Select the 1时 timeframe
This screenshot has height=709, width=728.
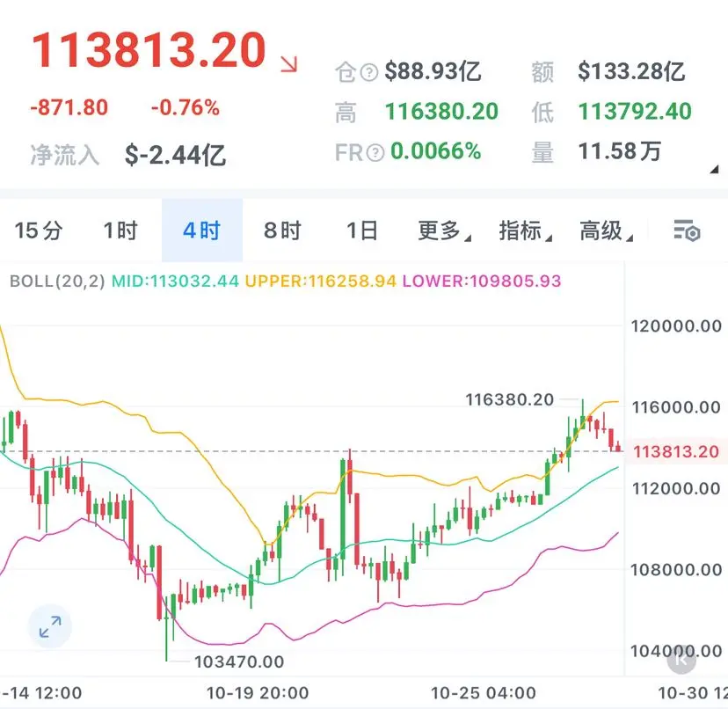(x=120, y=230)
